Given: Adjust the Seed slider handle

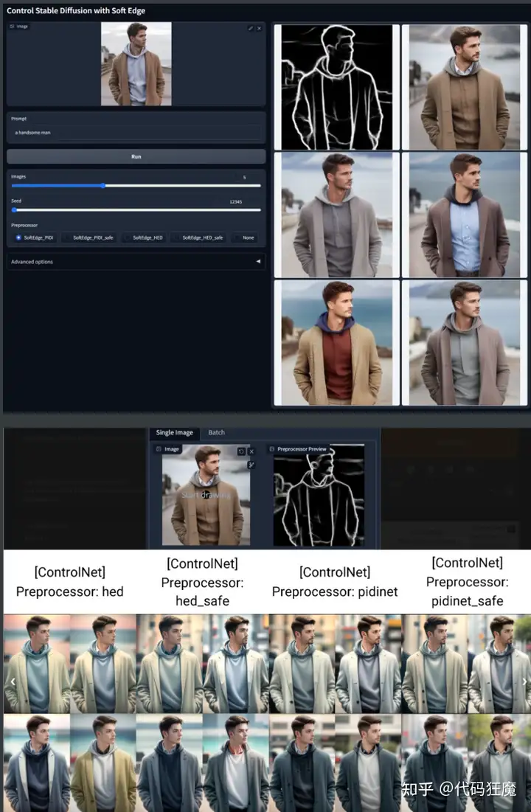Looking at the screenshot, I should (14, 209).
